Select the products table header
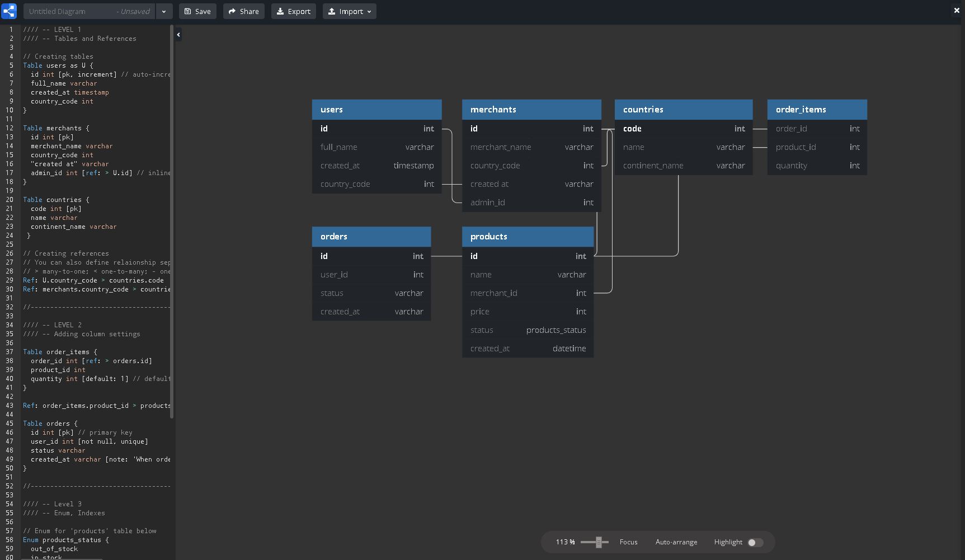Viewport: 965px width, 560px height. point(527,236)
